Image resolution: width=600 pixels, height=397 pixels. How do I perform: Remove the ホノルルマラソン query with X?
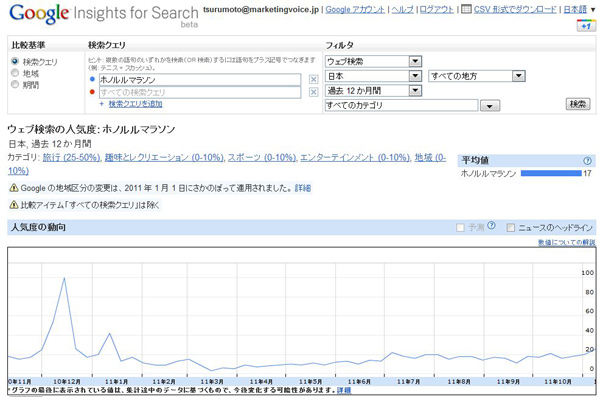tap(313, 79)
